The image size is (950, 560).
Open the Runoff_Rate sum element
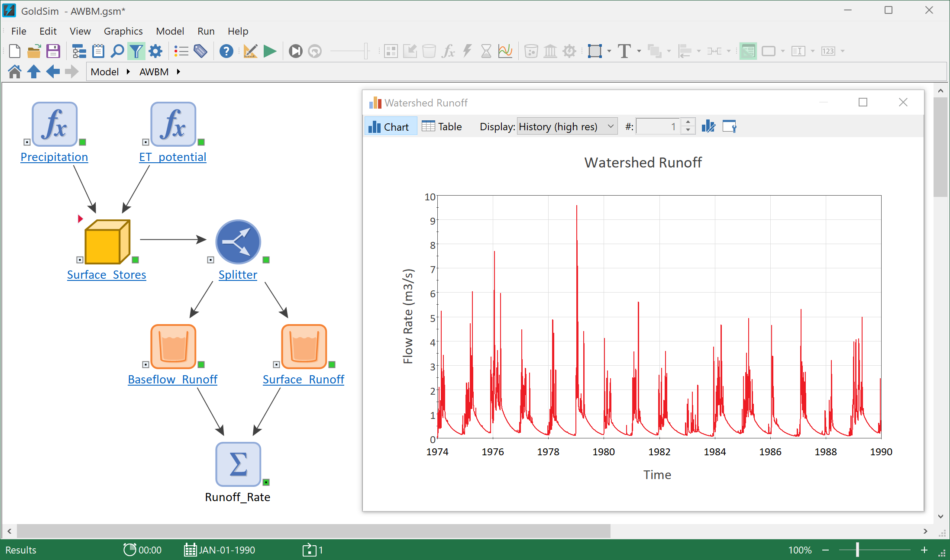click(x=238, y=464)
